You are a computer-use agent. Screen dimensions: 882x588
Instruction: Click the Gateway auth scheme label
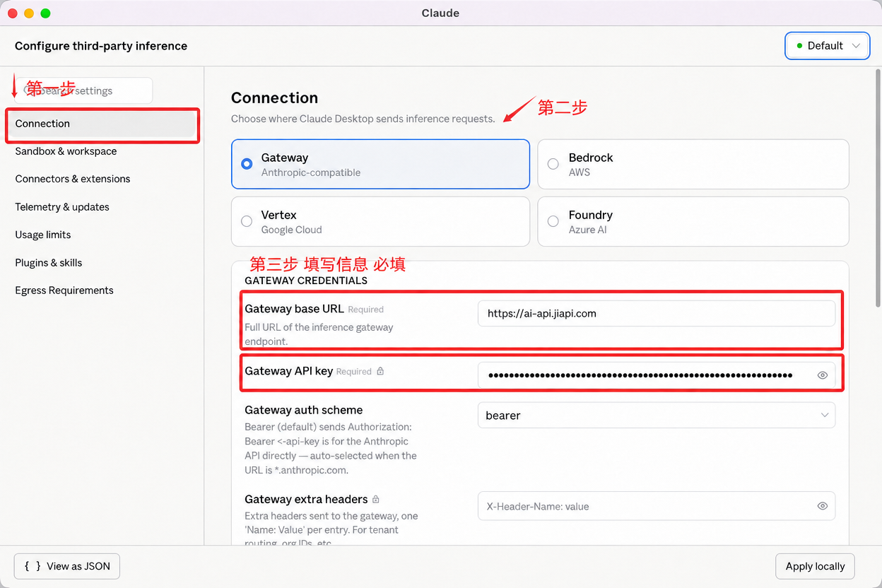pyautogui.click(x=304, y=410)
